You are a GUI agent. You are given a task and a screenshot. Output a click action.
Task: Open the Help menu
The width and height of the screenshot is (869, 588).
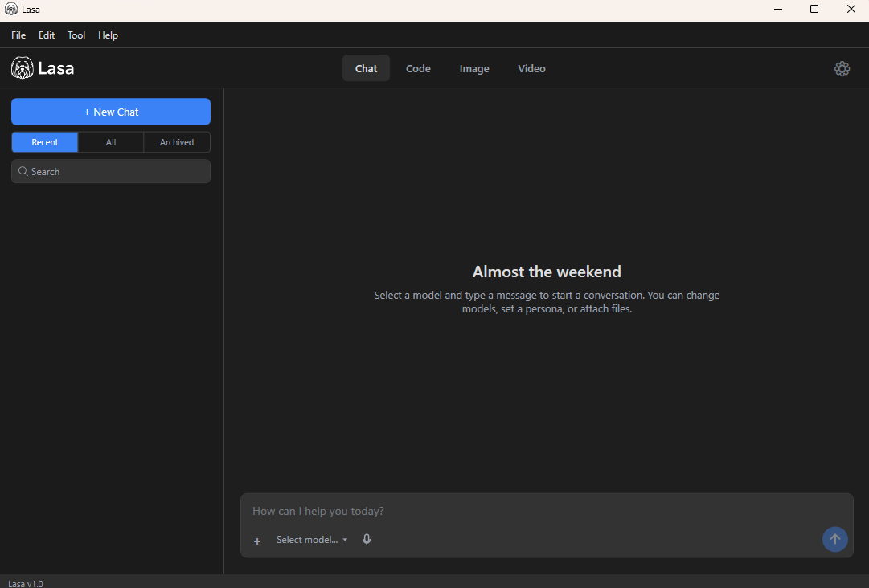coord(108,35)
